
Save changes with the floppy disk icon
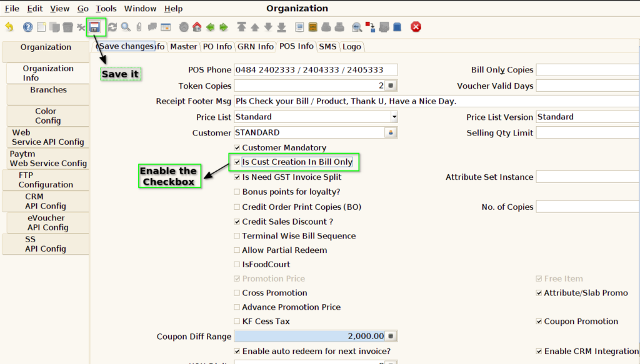click(95, 27)
